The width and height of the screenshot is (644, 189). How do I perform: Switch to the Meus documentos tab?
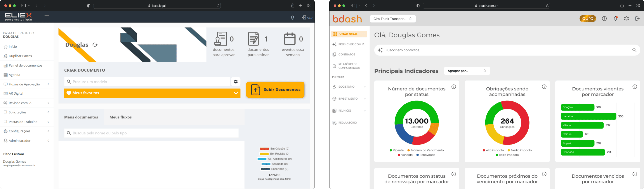(81, 117)
